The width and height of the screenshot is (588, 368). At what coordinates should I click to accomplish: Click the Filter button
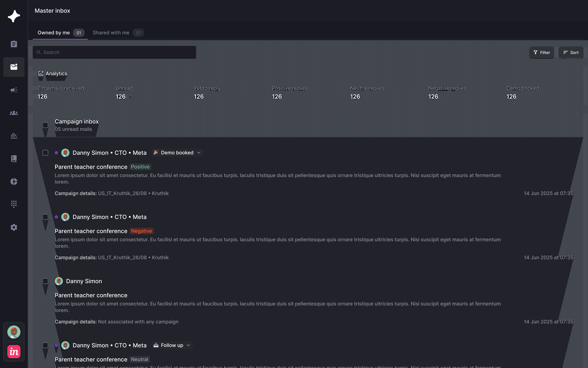point(542,53)
